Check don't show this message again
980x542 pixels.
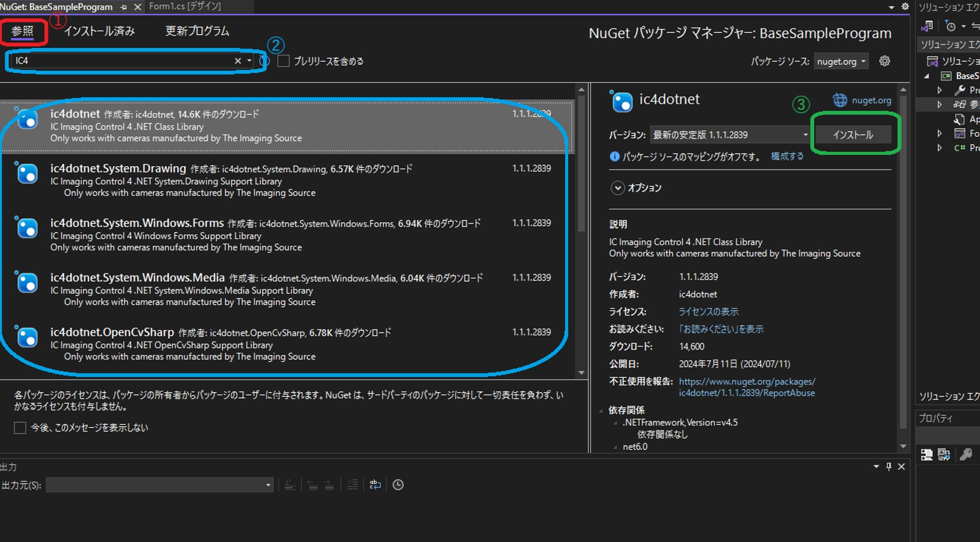20,428
